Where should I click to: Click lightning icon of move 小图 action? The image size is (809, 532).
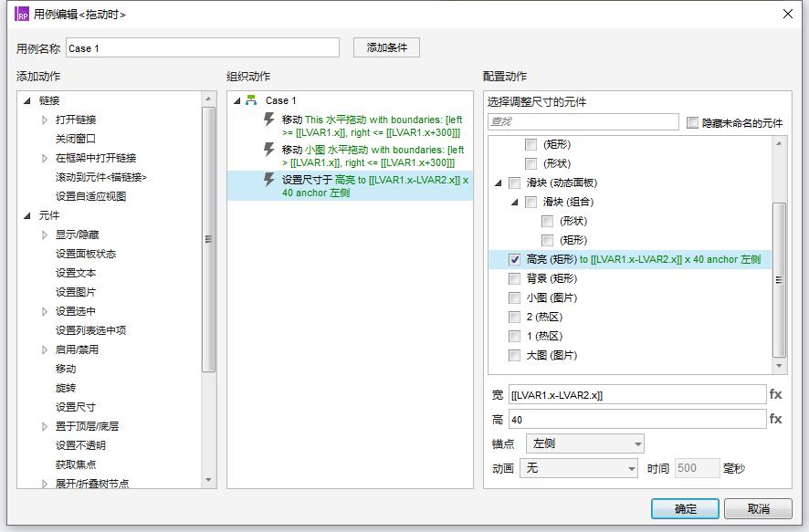tap(269, 151)
